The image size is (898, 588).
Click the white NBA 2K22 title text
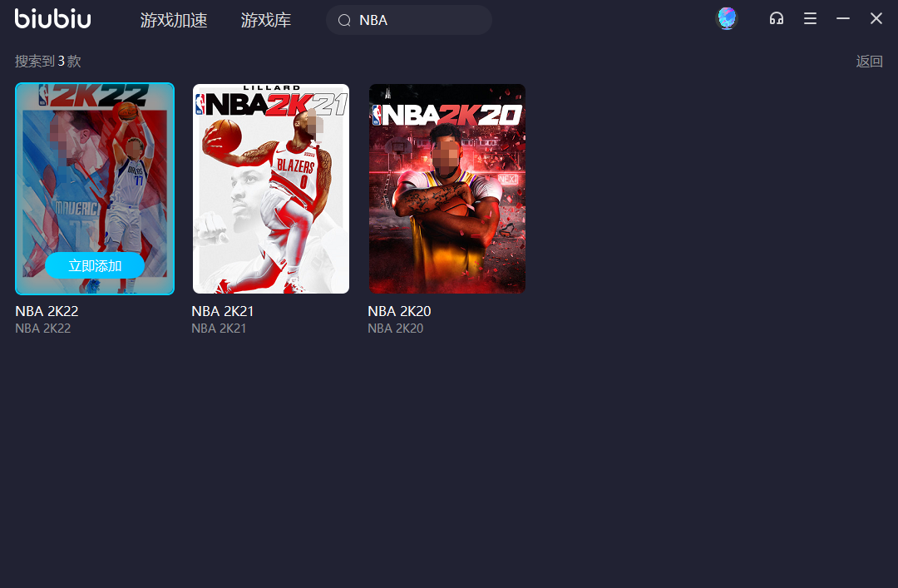tap(47, 311)
